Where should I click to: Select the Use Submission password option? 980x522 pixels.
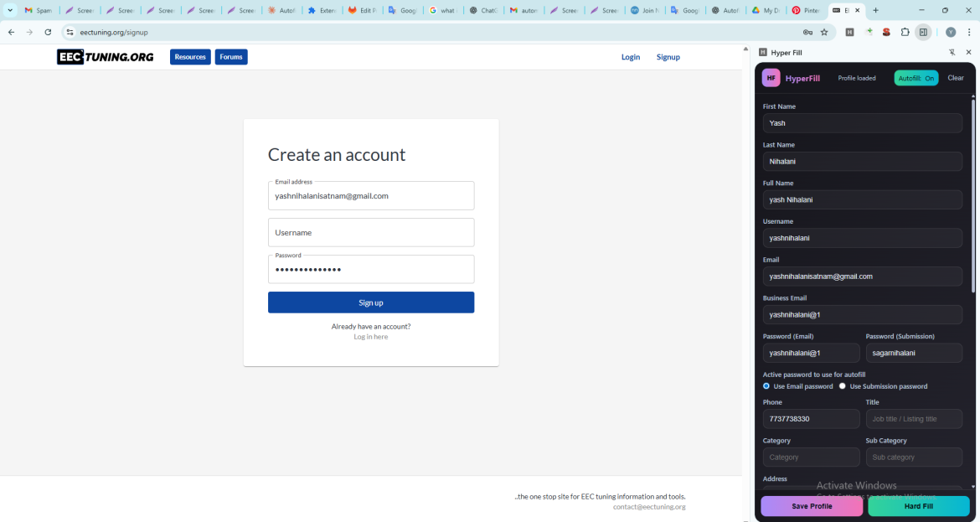tap(843, 386)
